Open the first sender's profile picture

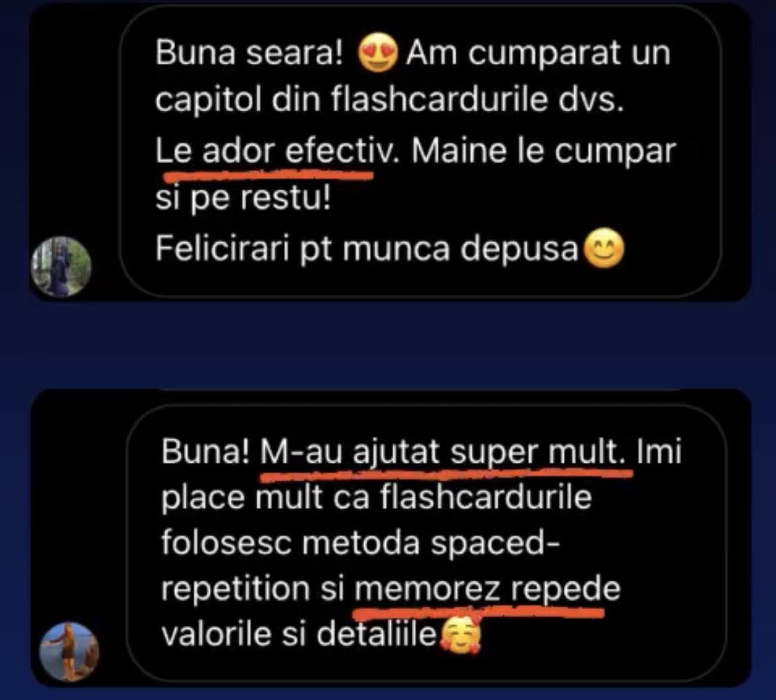click(61, 266)
